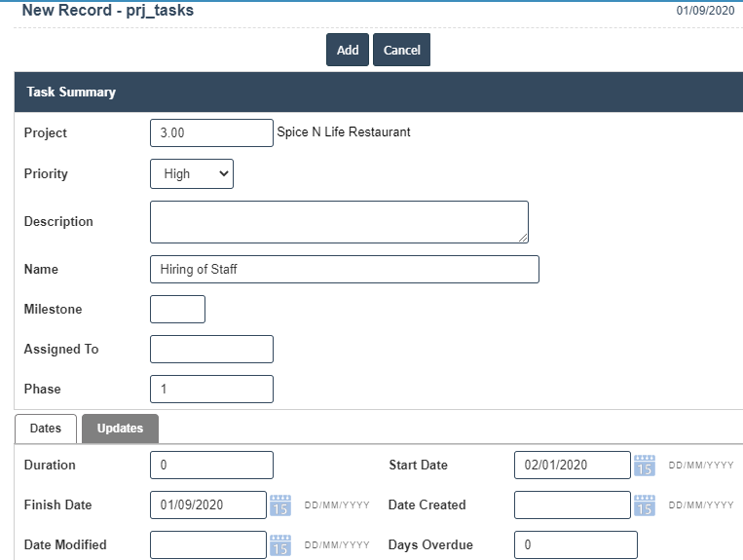Viewport: 743px width, 560px height.
Task: Click the Duration input field
Action: tap(211, 466)
